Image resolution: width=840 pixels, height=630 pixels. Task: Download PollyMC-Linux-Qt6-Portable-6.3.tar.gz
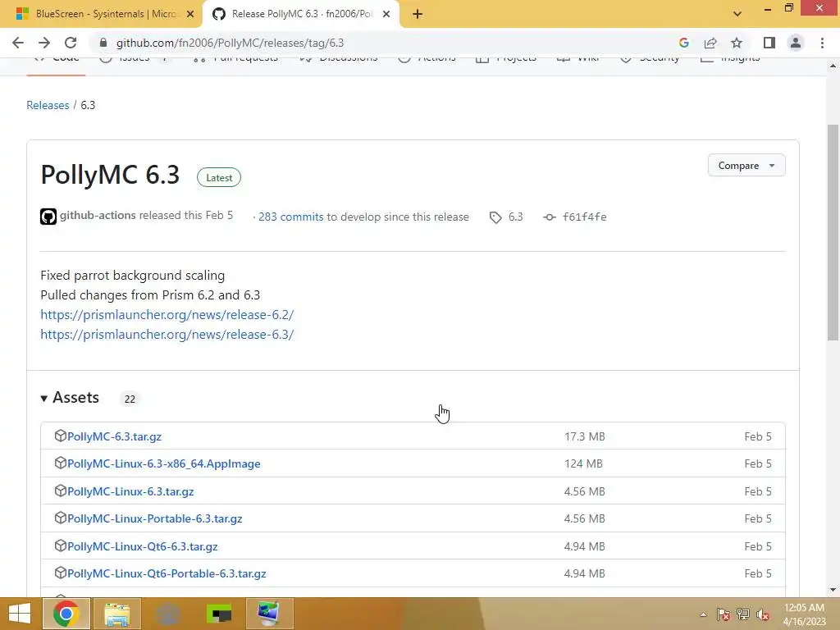click(167, 573)
